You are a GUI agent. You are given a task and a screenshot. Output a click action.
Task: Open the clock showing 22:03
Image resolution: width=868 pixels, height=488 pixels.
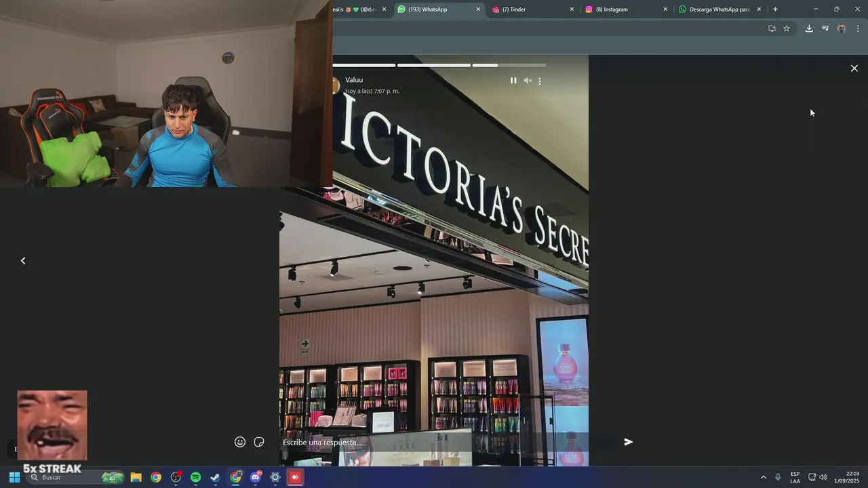[x=847, y=477]
